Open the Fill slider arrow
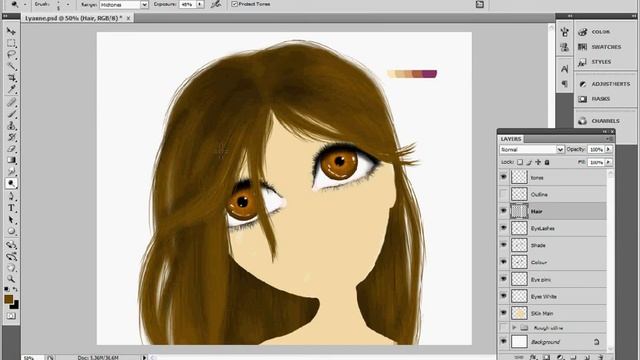This screenshot has width=640, height=360. click(x=609, y=162)
